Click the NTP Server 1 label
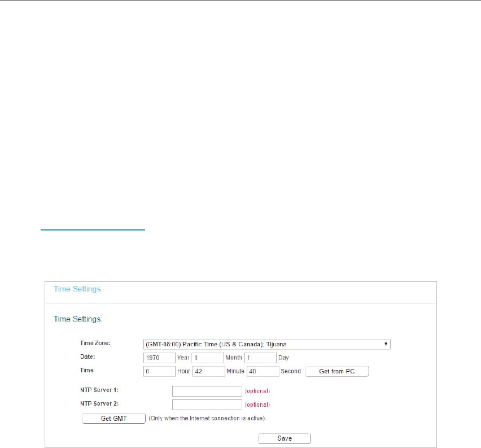The image size is (481, 448). coord(99,390)
